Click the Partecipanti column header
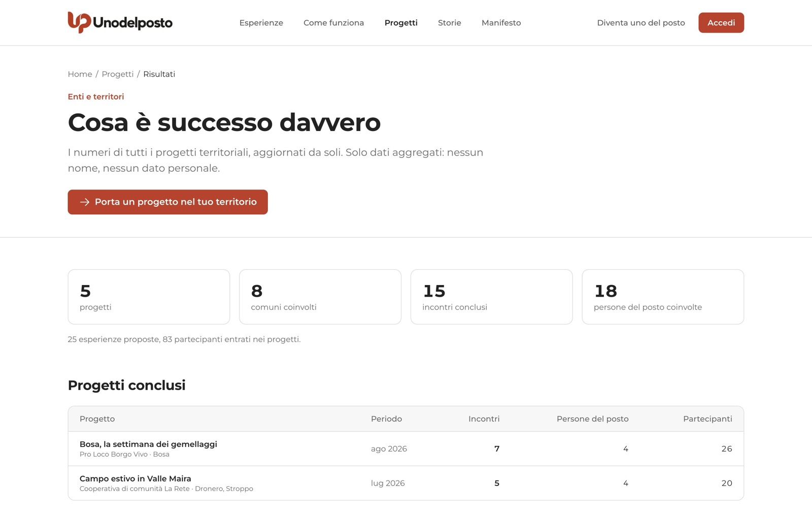This screenshot has width=812, height=508. coord(707,419)
